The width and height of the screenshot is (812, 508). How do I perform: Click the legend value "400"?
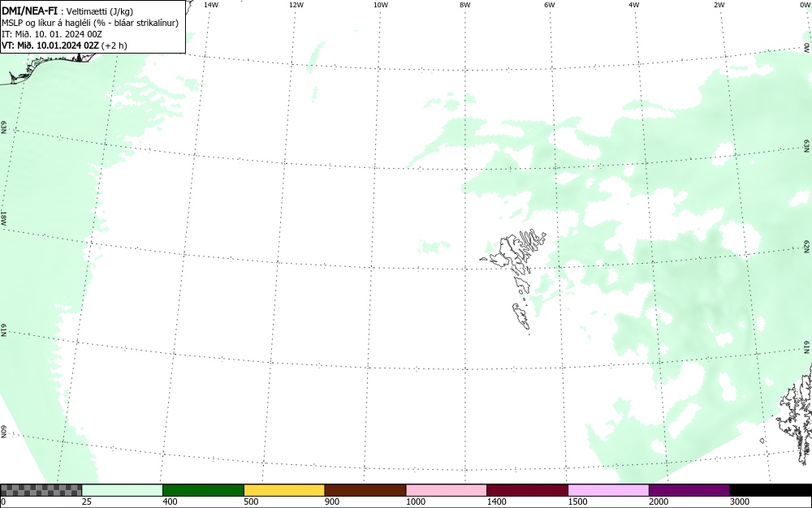[170, 502]
